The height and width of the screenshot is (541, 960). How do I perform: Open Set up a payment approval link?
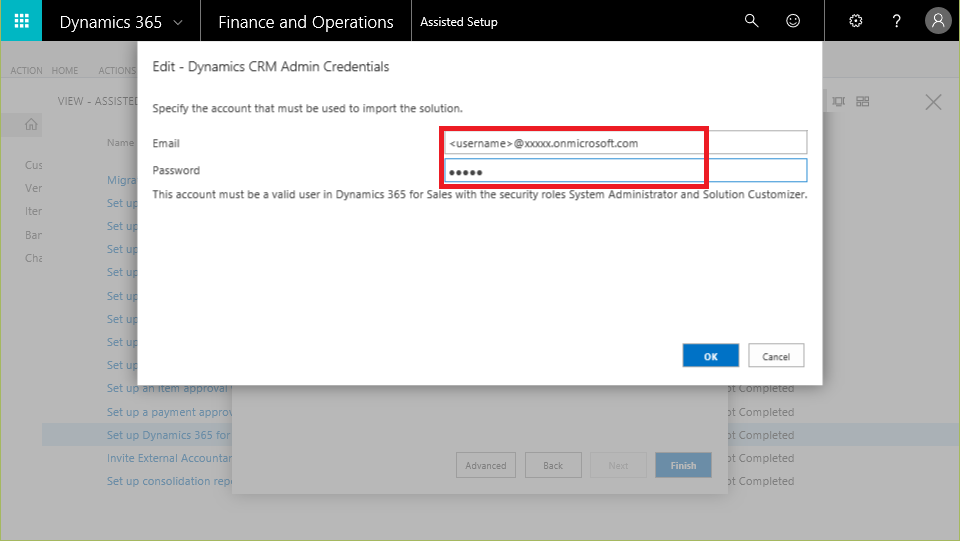[169, 412]
